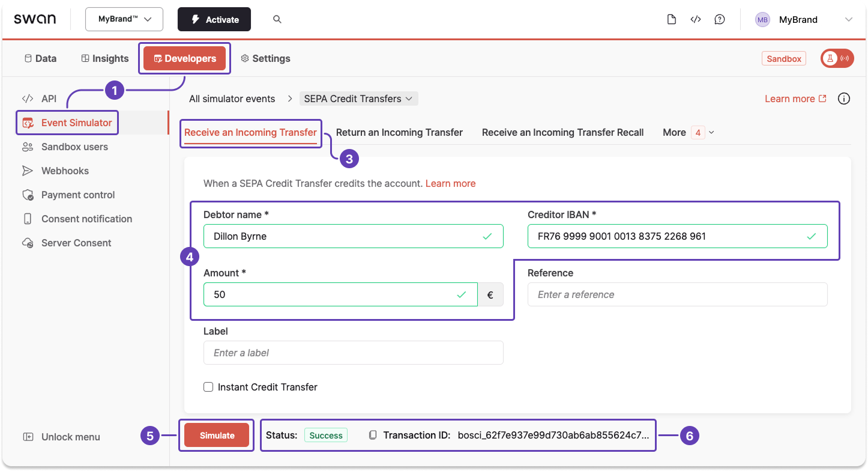Open the Learn more link
Screen dimensions: 868x471
click(x=789, y=99)
